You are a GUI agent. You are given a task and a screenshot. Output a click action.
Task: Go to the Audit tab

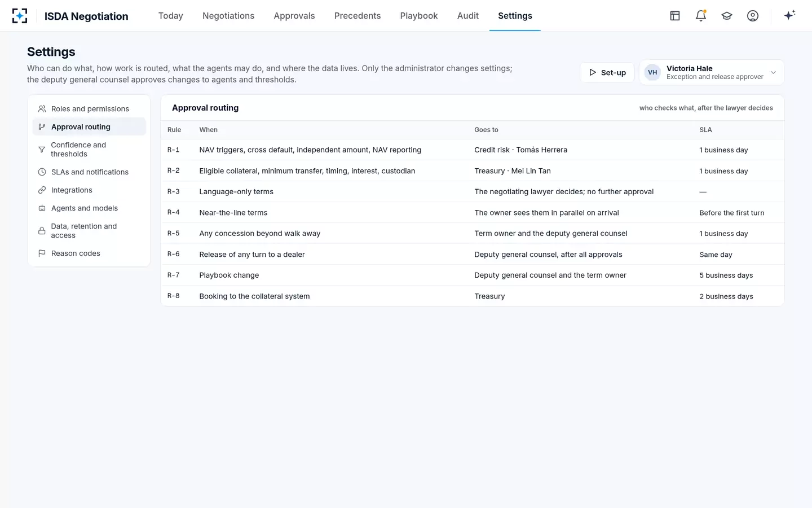tap(468, 16)
